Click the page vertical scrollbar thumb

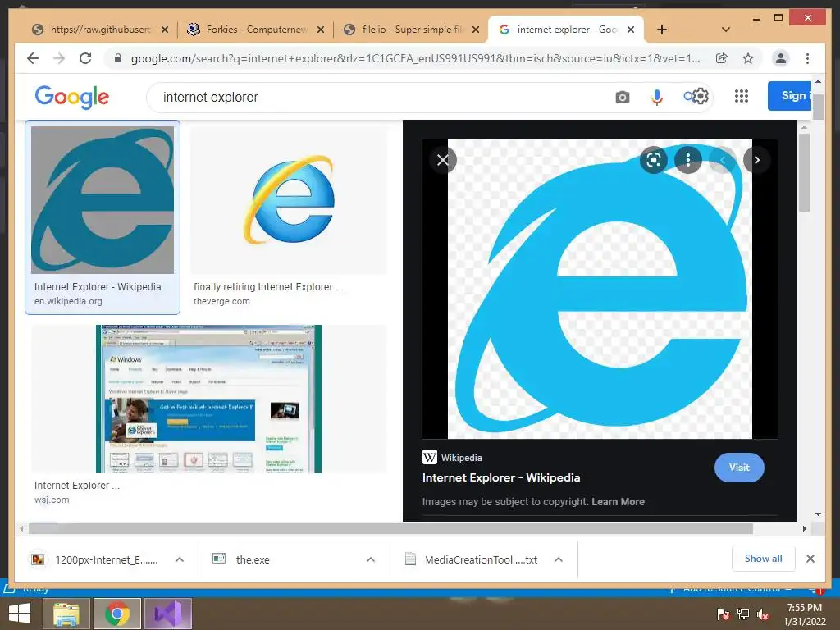[x=818, y=106]
